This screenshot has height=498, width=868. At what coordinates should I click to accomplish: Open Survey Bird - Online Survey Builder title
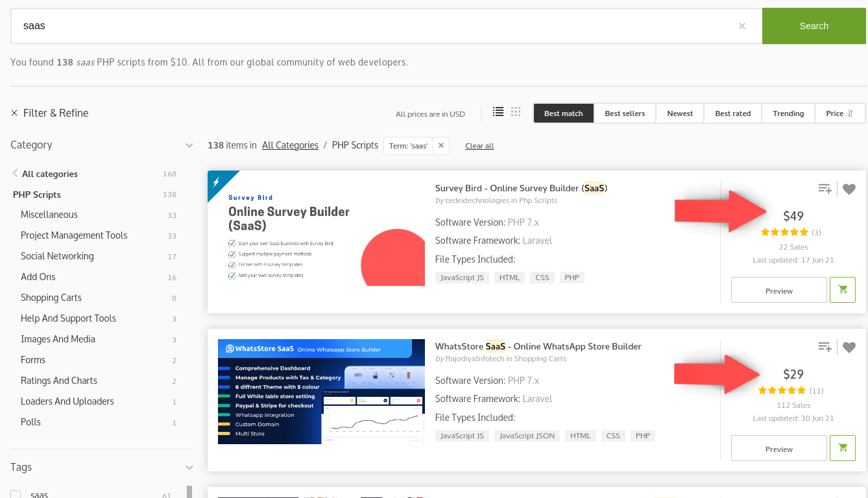(521, 188)
